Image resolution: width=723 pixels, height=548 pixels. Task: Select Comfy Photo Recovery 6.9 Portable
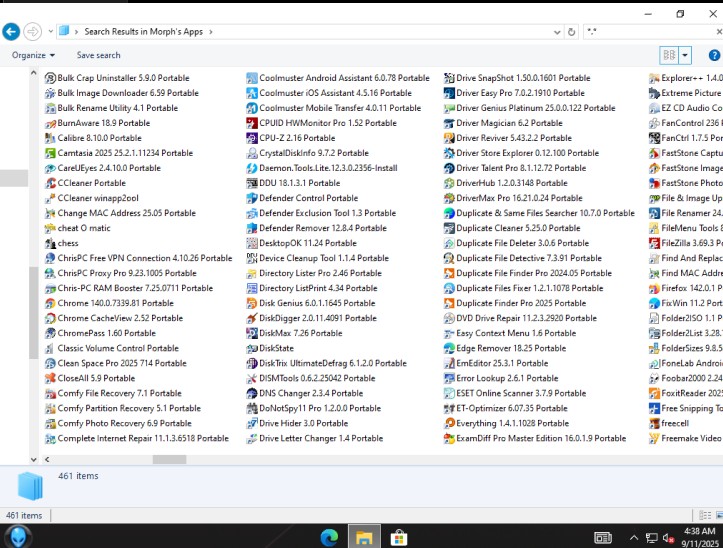coord(118,423)
